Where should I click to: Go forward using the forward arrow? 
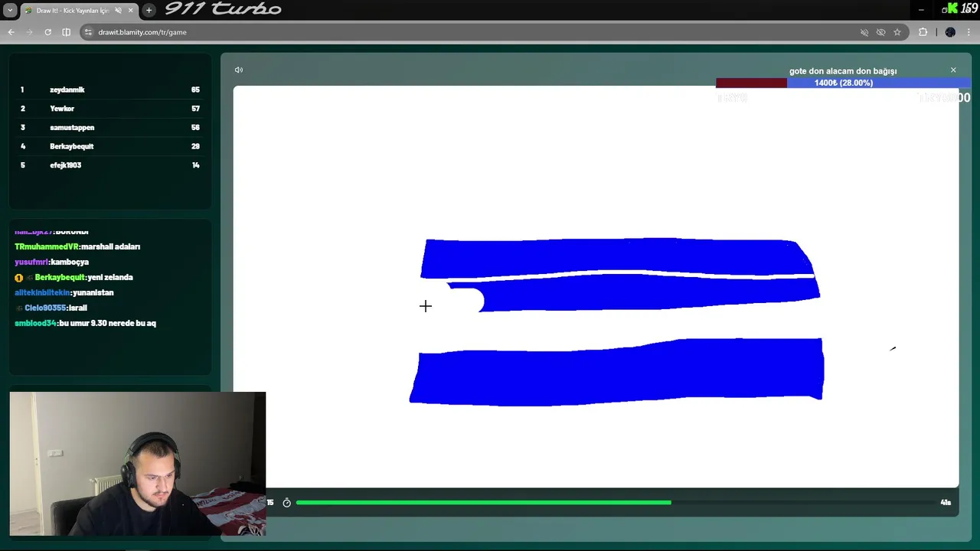coord(29,32)
